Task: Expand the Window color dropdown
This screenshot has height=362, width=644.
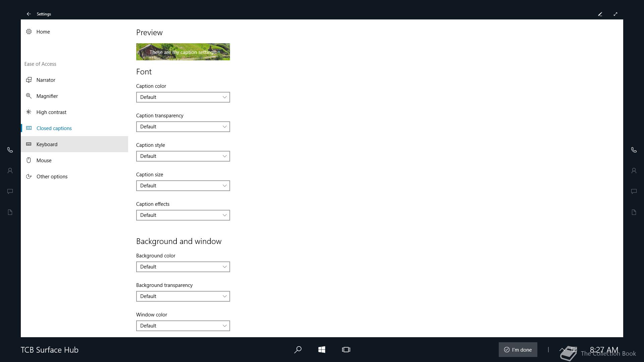Action: 183,326
